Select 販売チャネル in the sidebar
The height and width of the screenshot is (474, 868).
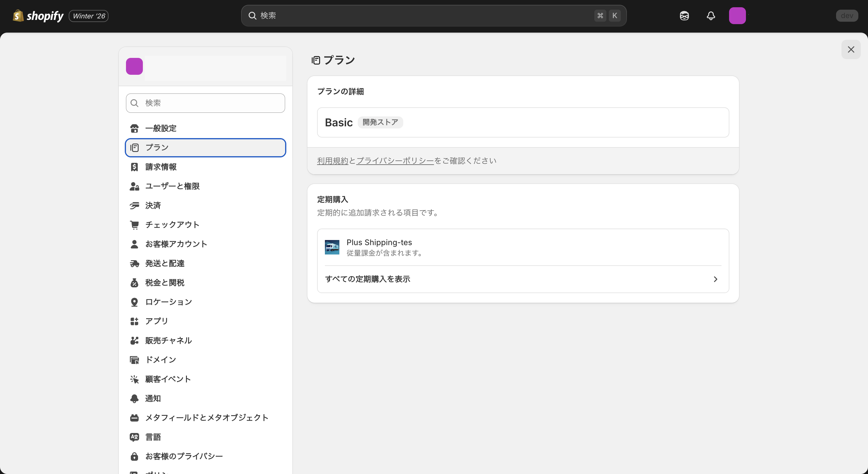168,340
